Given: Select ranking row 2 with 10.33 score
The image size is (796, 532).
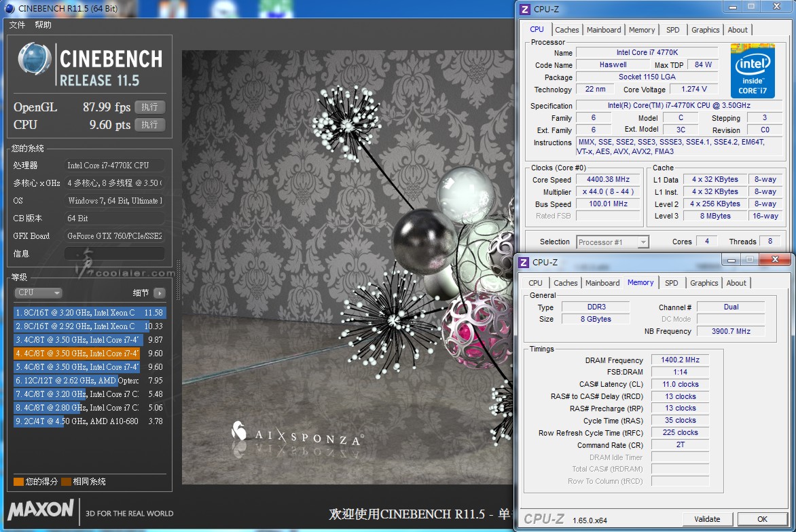Looking at the screenshot, I should 90,326.
